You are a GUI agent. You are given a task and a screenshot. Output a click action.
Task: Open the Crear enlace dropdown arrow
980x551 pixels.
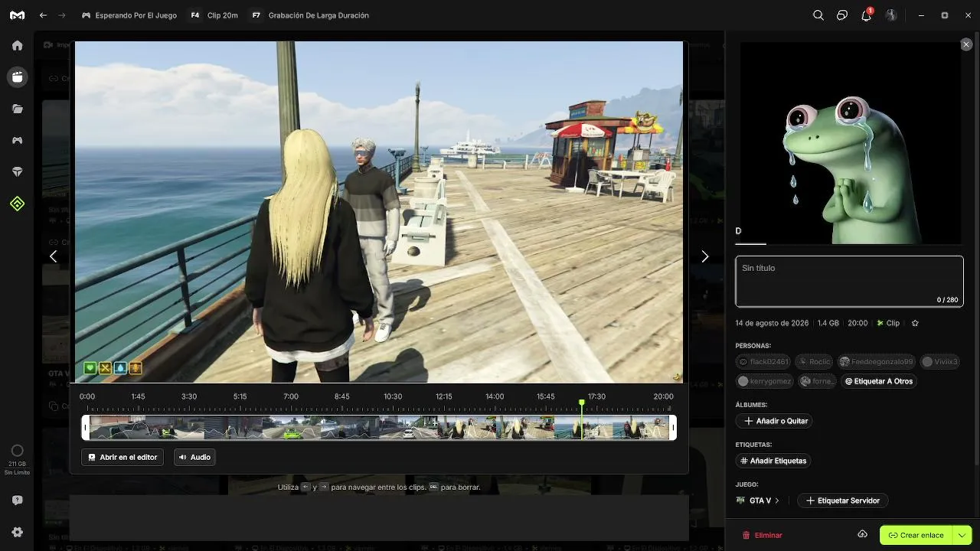tap(962, 535)
